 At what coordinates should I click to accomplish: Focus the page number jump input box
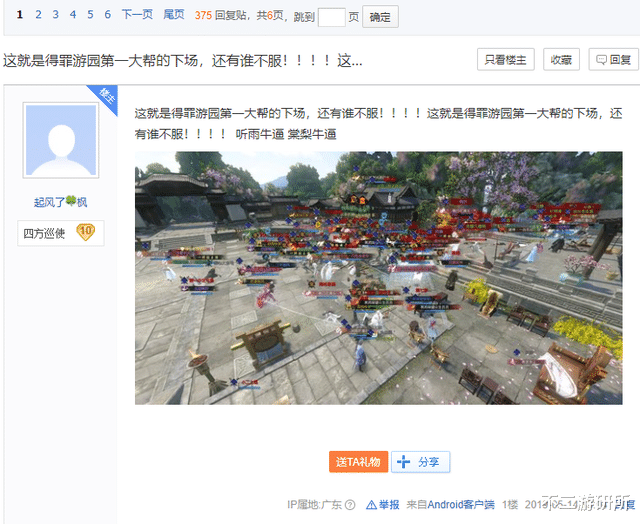331,17
